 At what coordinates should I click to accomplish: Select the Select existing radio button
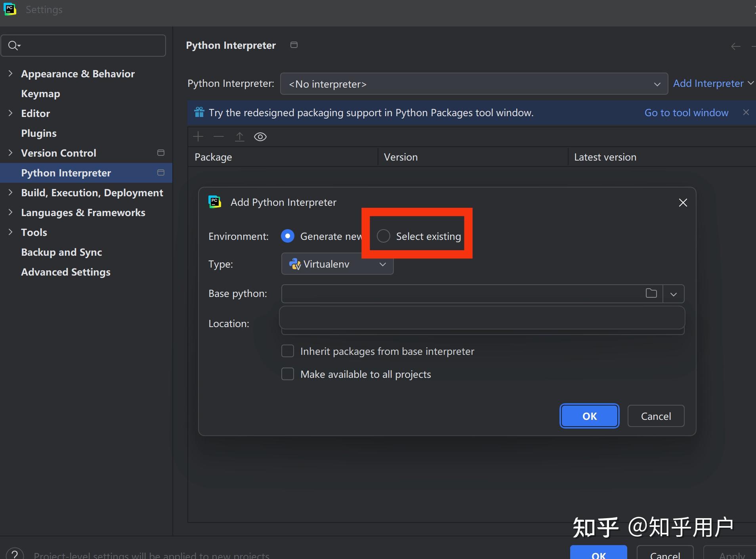384,236
